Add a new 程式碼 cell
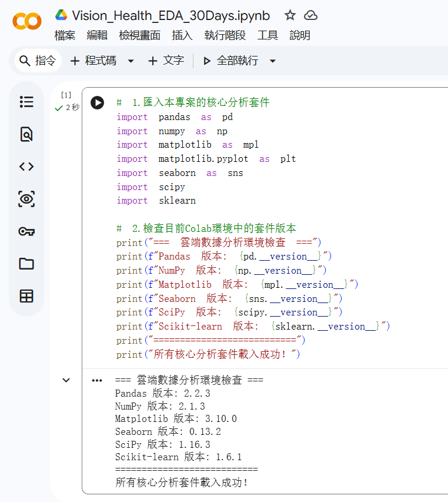 coord(93,61)
